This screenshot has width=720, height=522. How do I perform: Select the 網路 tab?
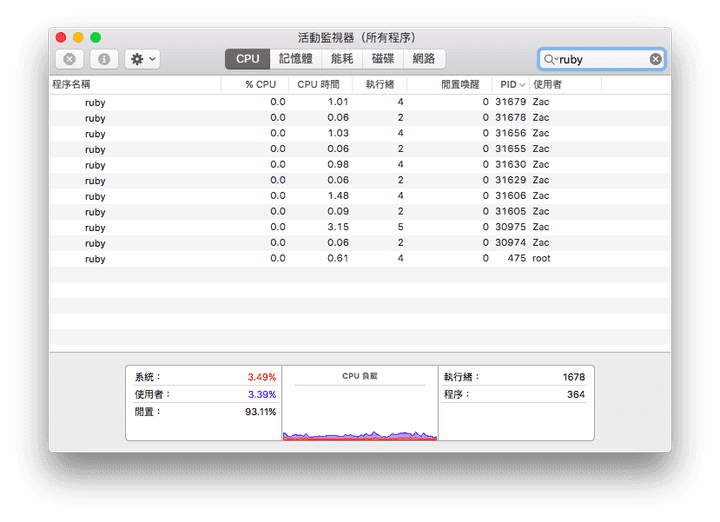(424, 59)
